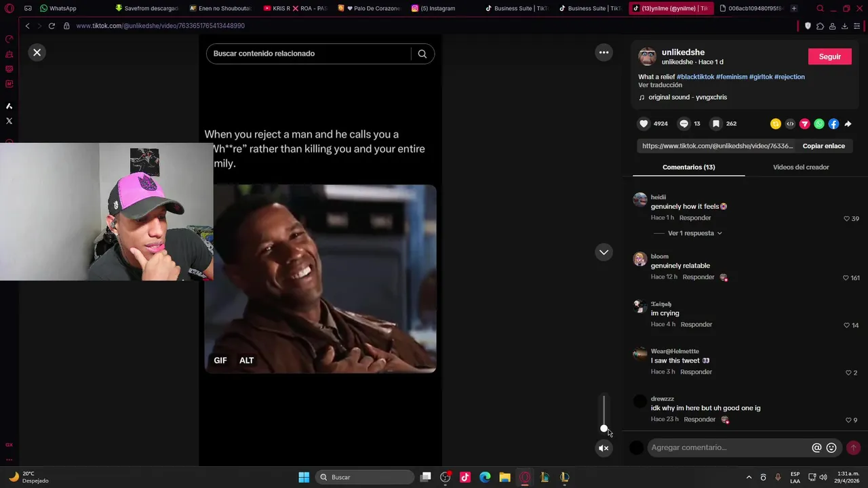
Task: Open browser extensions cube icon
Action: click(x=820, y=26)
